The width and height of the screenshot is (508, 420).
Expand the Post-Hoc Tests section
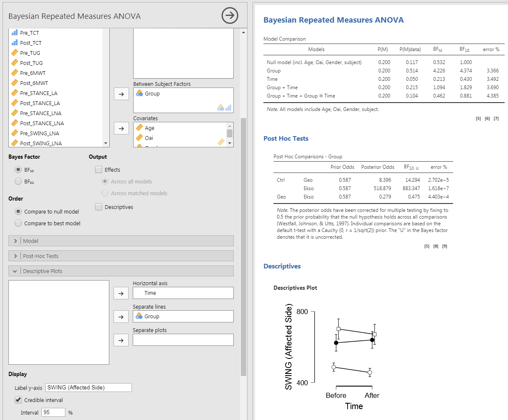[x=121, y=256]
